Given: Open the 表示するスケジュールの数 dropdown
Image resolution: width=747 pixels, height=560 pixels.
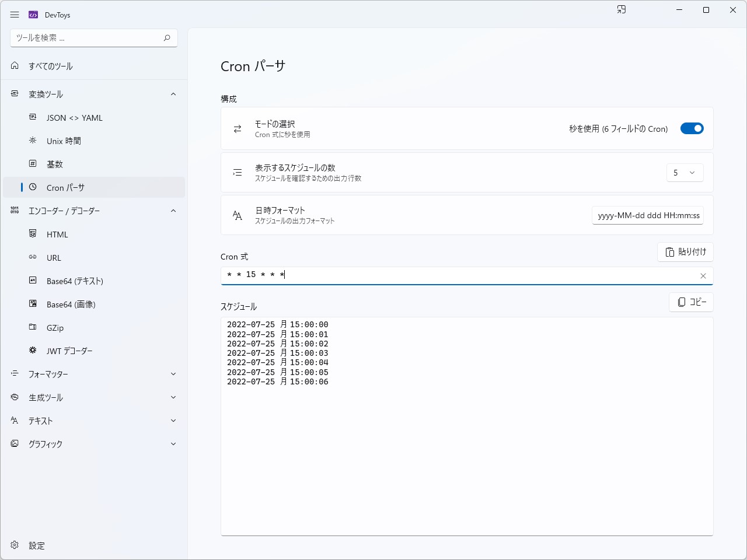Looking at the screenshot, I should coord(685,173).
